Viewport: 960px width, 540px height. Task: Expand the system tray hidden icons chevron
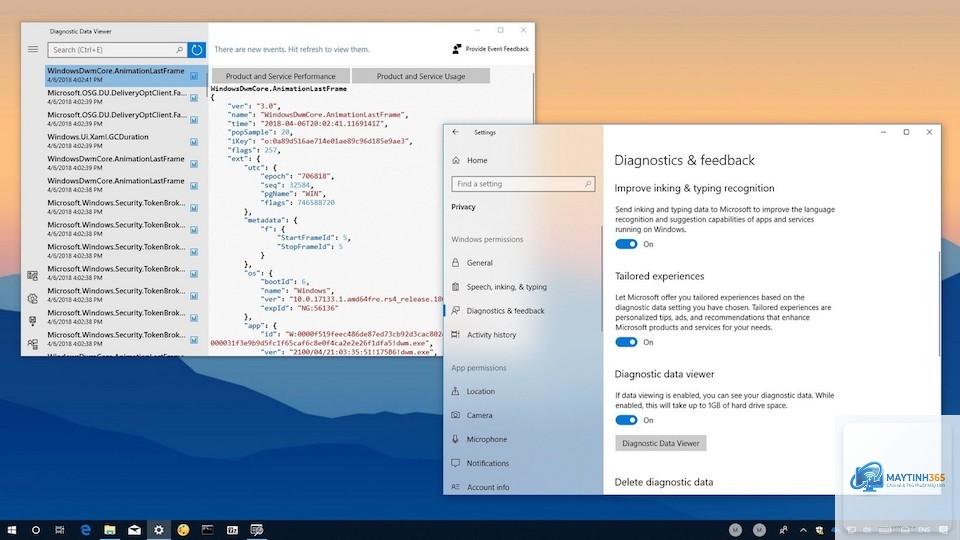tap(803, 530)
